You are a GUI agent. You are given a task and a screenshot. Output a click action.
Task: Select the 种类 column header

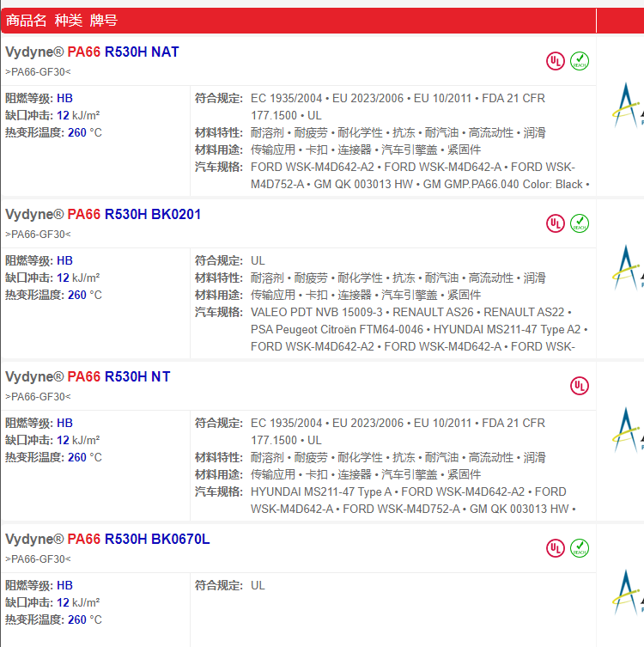[68, 21]
